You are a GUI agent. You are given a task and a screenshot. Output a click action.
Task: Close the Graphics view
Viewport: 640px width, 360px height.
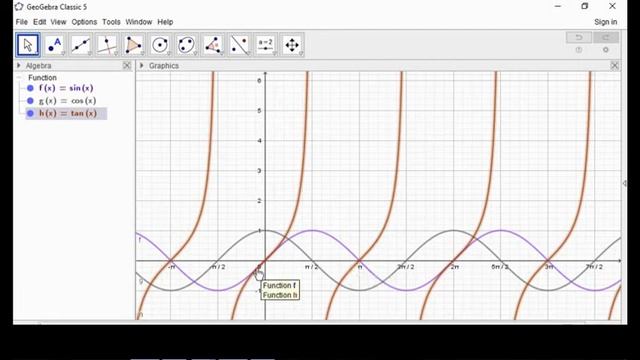pos(614,65)
